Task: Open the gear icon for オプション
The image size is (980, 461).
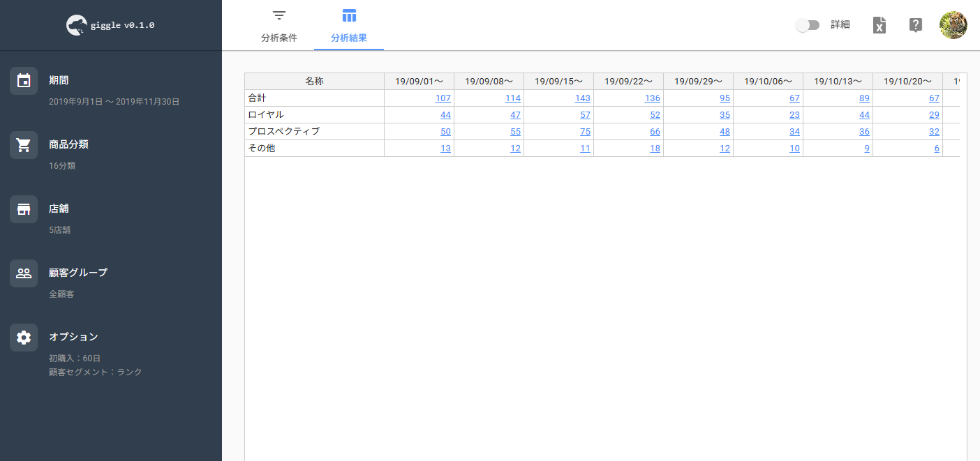Action: [24, 338]
